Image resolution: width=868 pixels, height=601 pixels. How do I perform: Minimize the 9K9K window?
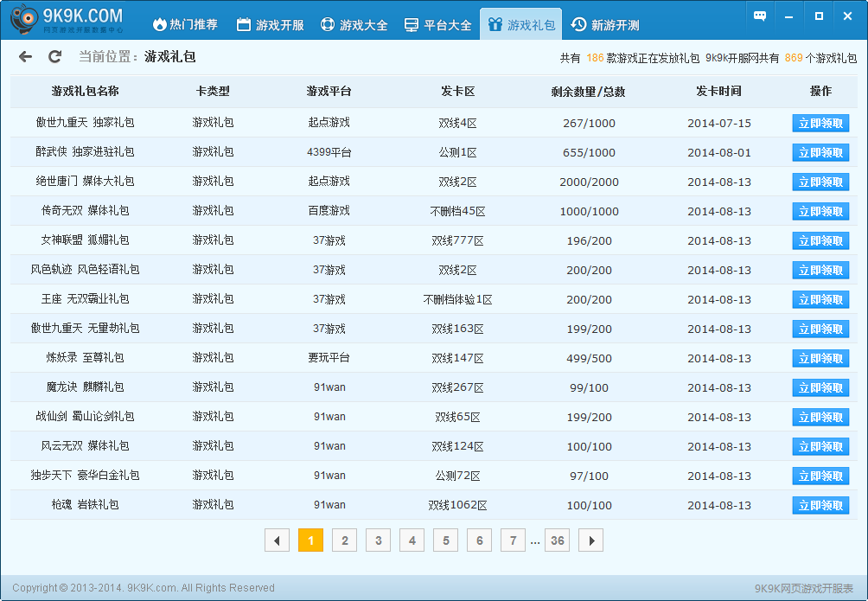coord(788,16)
